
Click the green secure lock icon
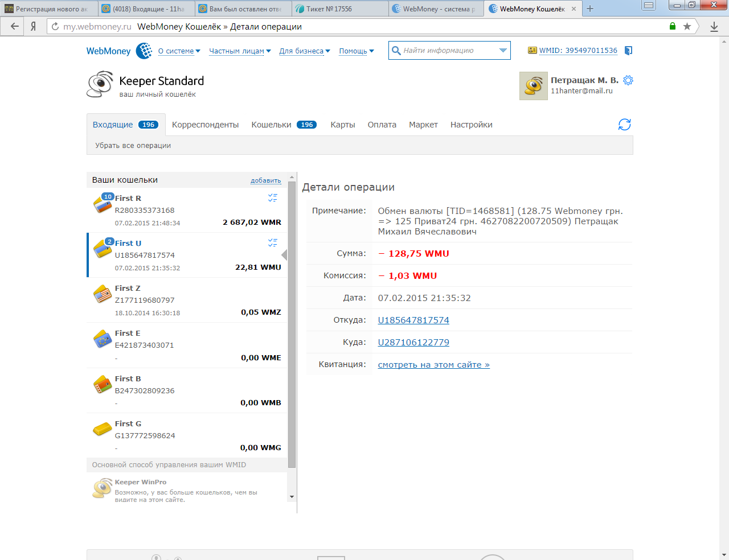[x=673, y=26]
